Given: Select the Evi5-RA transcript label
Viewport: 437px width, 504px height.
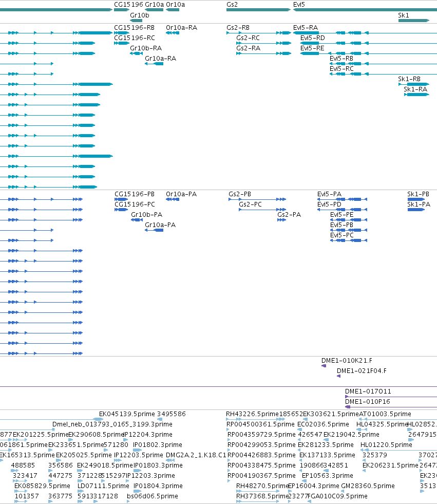Looking at the screenshot, I should click(305, 28).
